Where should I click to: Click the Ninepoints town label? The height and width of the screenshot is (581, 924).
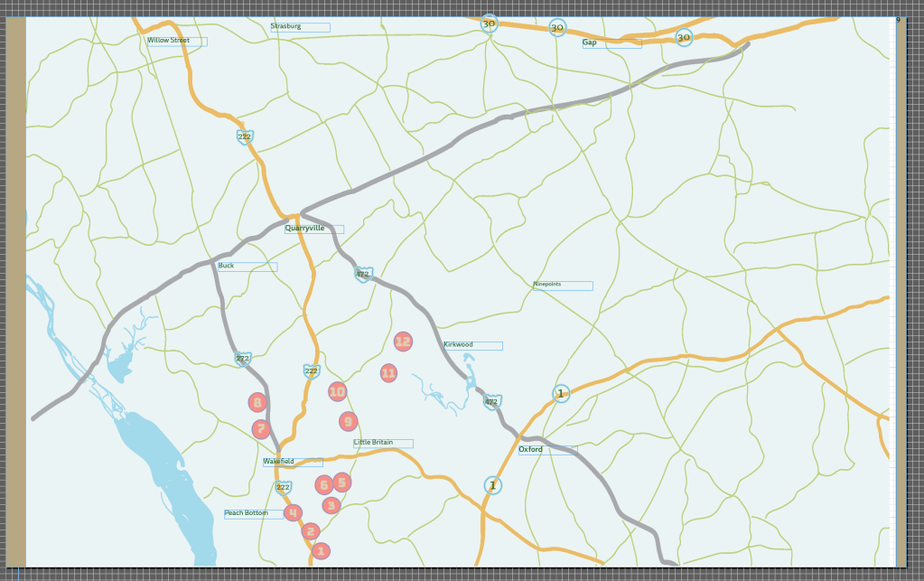pos(547,285)
